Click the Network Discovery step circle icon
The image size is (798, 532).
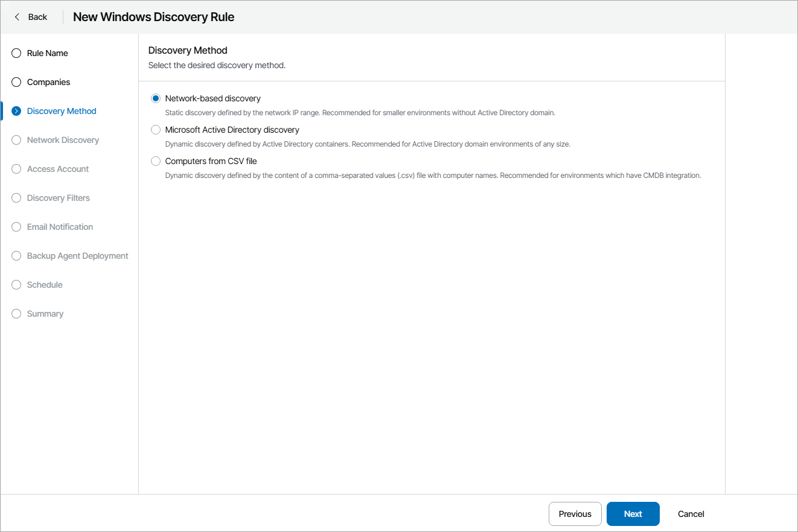16,140
